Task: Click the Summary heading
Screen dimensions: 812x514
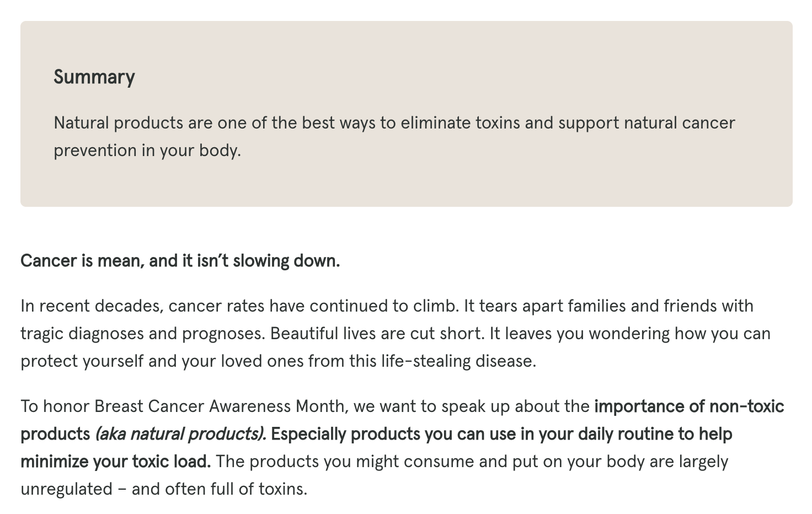Action: point(94,77)
